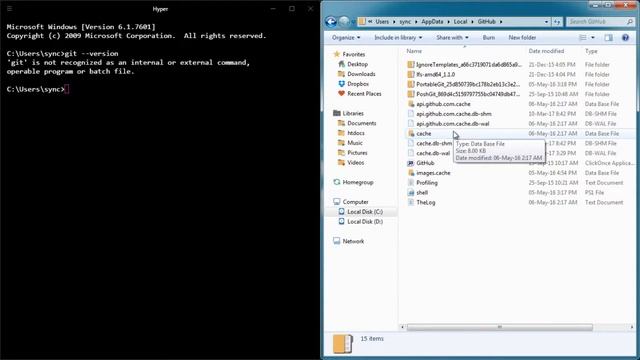Expand breadcrumb arrow after AppData
This screenshot has height=360, width=640.
tap(448, 22)
